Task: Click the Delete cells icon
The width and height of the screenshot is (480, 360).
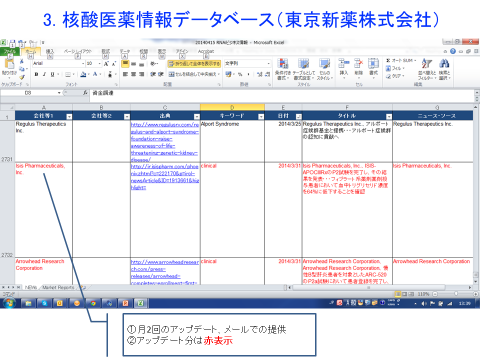Action: [x=359, y=66]
